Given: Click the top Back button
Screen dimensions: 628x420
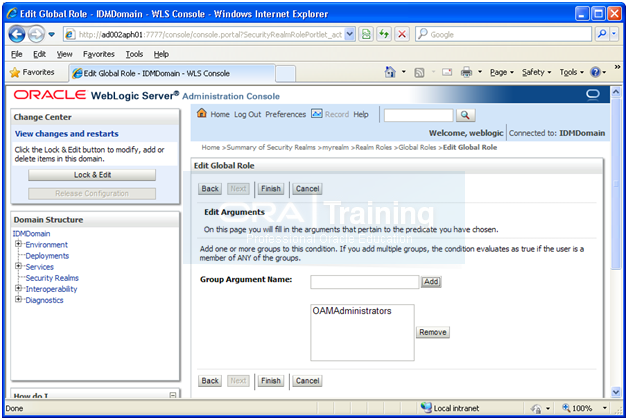Looking at the screenshot, I should [x=210, y=189].
